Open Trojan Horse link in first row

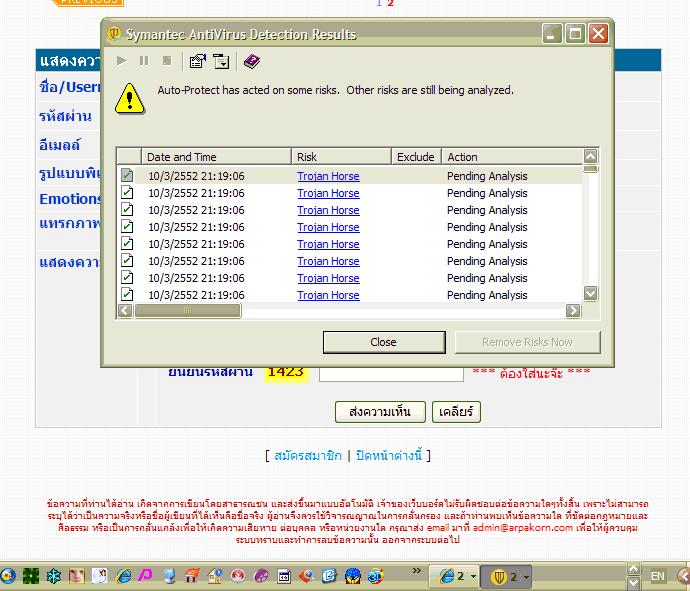click(x=328, y=176)
